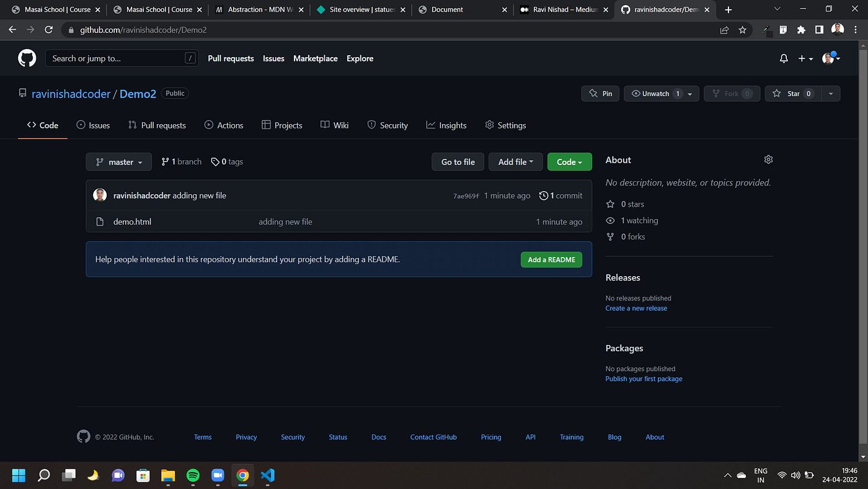868x489 pixels.
Task: Click the About section gear icon
Action: [768, 159]
